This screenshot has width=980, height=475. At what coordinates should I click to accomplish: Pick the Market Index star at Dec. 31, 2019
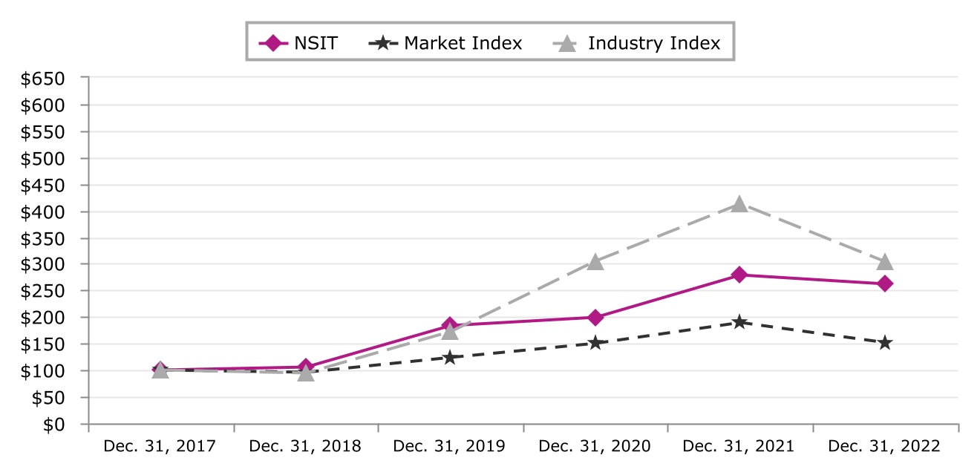[x=449, y=358]
